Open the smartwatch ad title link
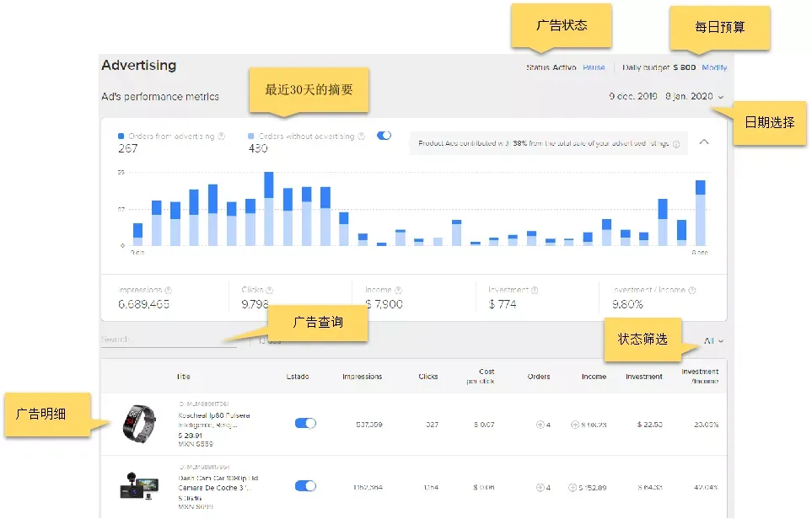Screen dimensions: 812x519 coord(214,420)
